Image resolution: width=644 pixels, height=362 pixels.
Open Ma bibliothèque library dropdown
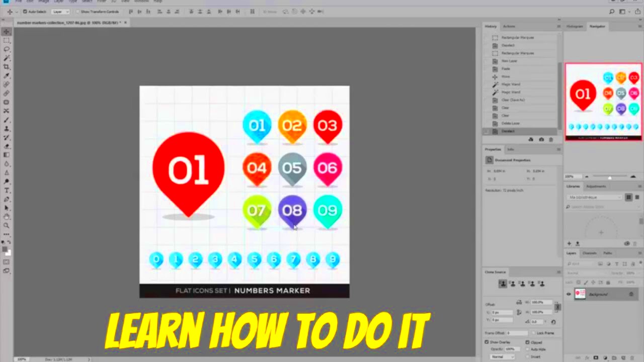(595, 198)
